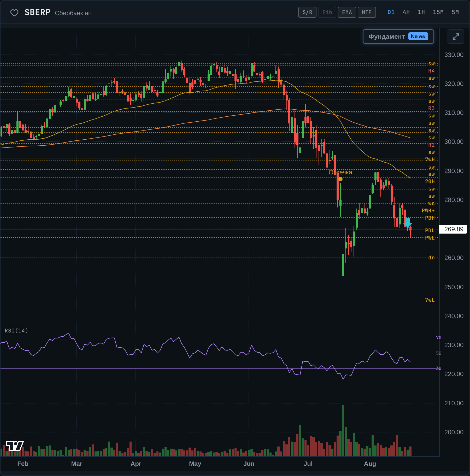
Task: Click the May label on time axis
Action: pyautogui.click(x=195, y=464)
